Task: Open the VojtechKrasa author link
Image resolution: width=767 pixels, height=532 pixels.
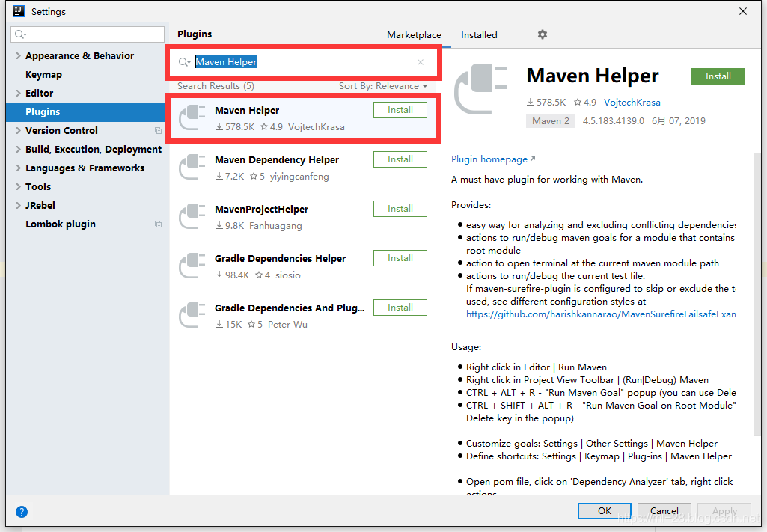Action: [x=632, y=103]
